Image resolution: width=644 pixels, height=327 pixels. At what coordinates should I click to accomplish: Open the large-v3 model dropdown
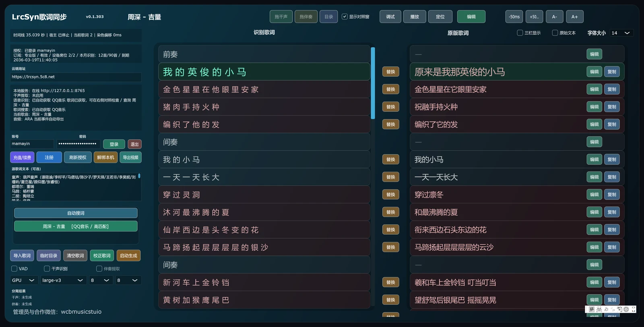pos(63,280)
